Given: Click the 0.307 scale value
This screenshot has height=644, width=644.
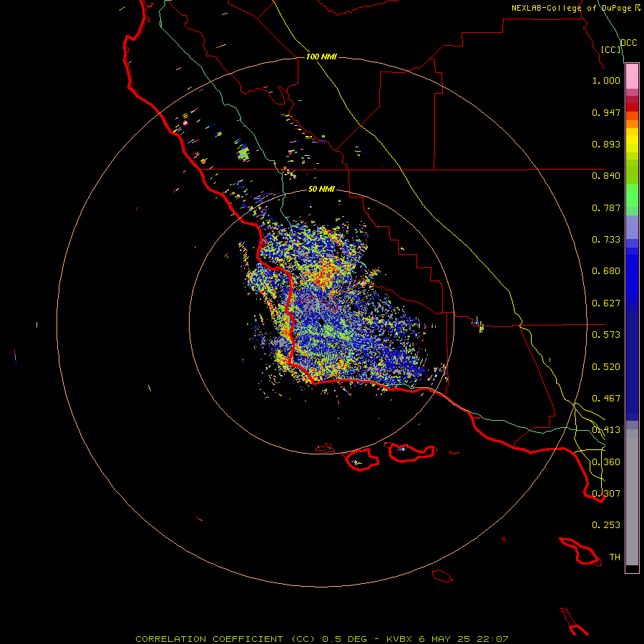Looking at the screenshot, I should (x=606, y=494).
